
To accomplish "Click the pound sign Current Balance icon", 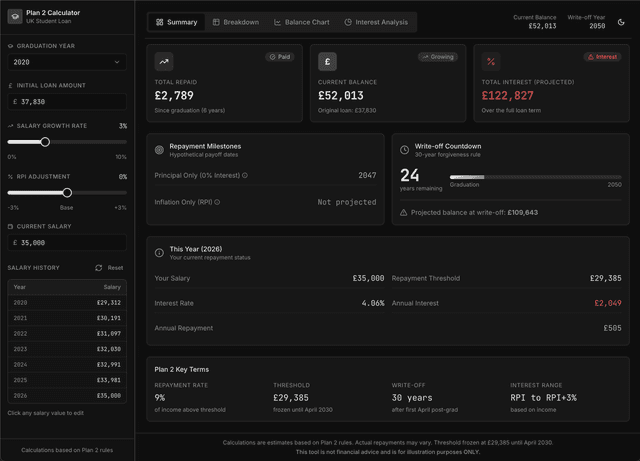I will click(x=327, y=62).
